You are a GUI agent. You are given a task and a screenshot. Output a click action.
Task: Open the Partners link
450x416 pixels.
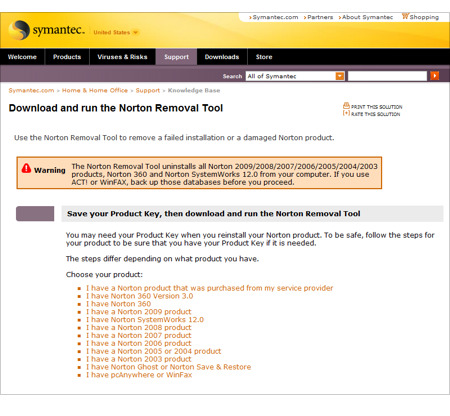(x=320, y=17)
